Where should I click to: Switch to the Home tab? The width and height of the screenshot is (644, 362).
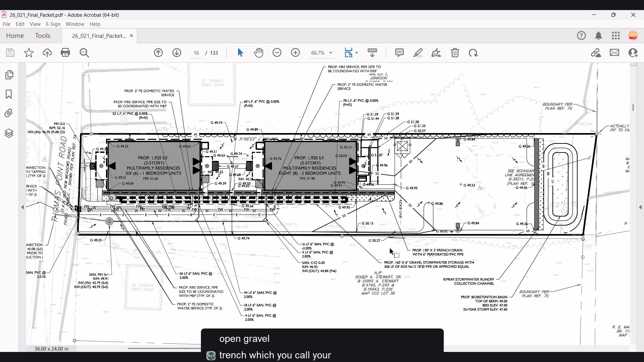pos(15,36)
